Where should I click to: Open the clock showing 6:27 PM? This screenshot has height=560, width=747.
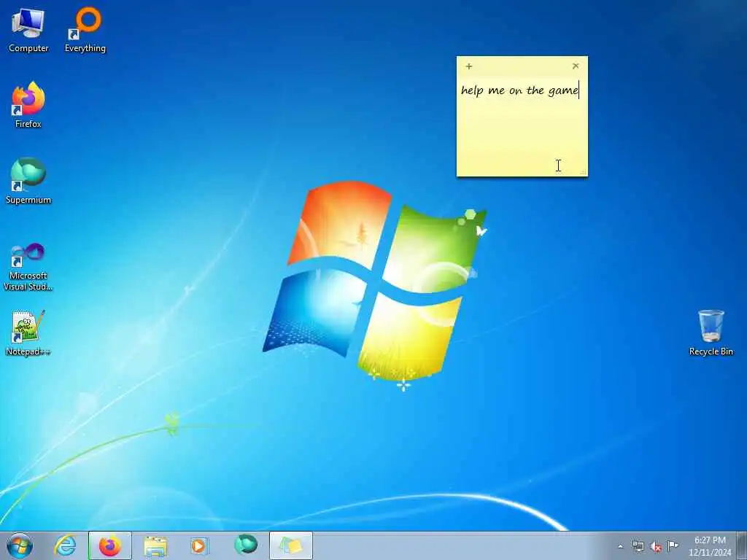[710, 546]
